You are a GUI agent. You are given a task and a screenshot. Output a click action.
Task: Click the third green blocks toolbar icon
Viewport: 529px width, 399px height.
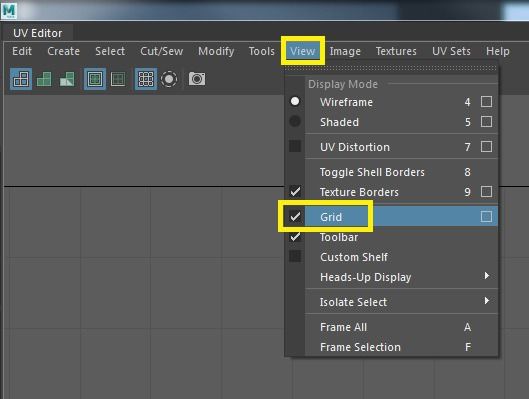(x=67, y=79)
